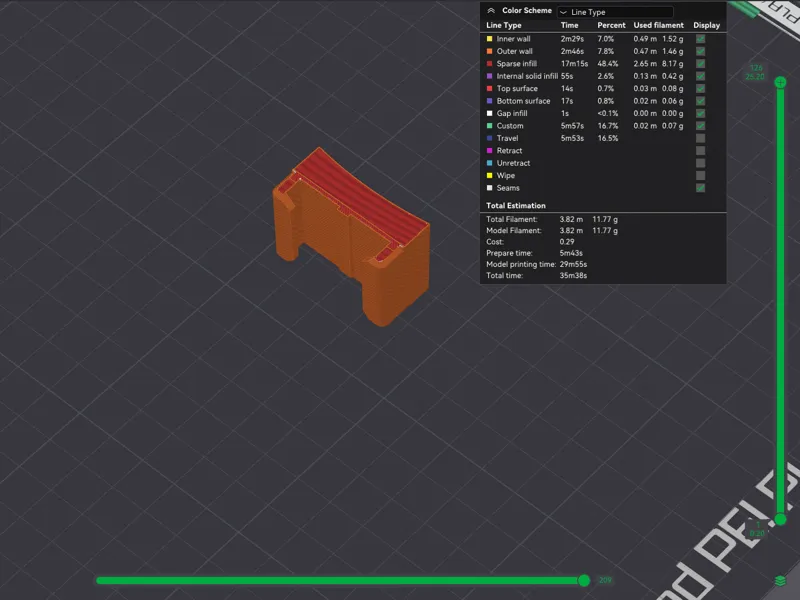Collapse the Color Scheme legend panel
The width and height of the screenshot is (800, 600).
(491, 11)
